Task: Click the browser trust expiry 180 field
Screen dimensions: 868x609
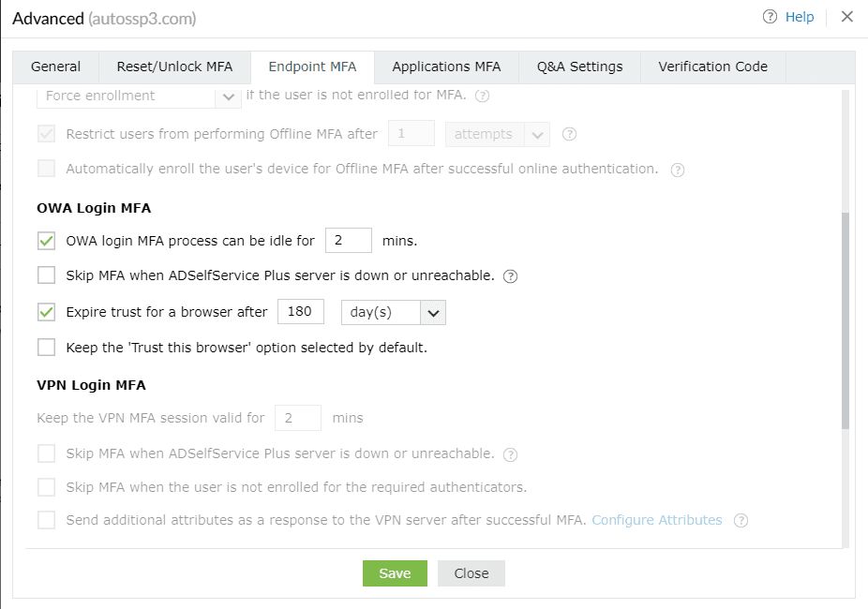Action: coord(300,312)
